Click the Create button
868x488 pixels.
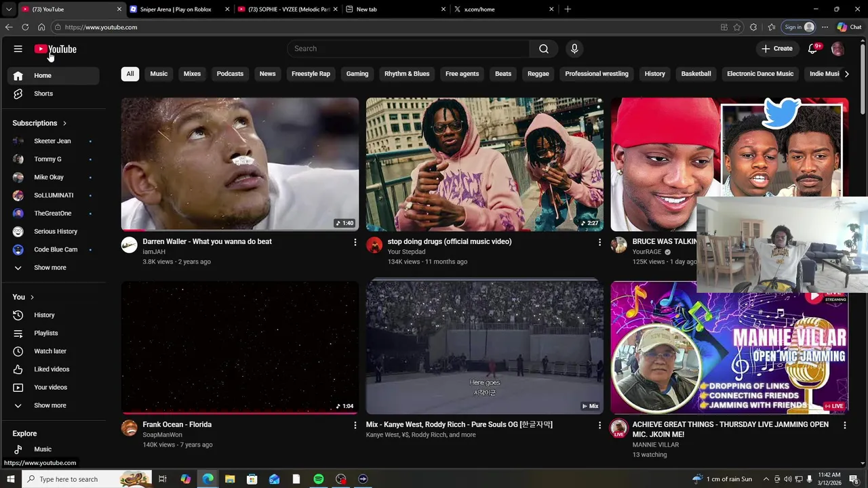coord(776,49)
